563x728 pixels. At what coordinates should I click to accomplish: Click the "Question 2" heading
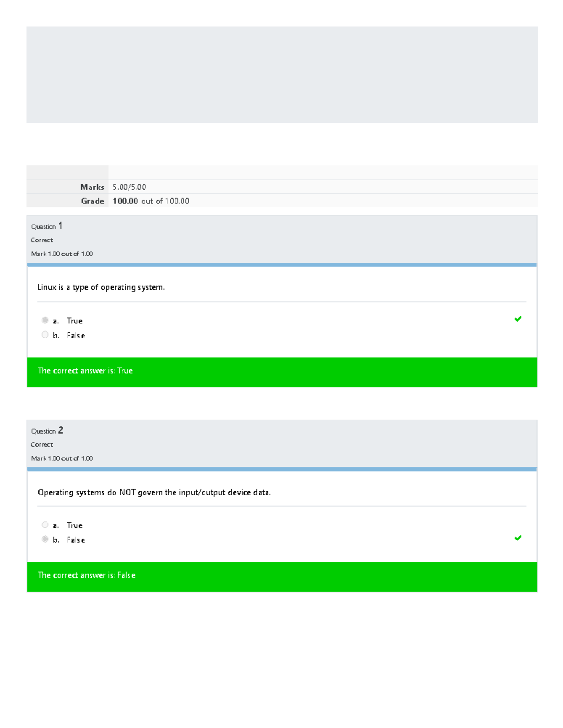tap(47, 431)
